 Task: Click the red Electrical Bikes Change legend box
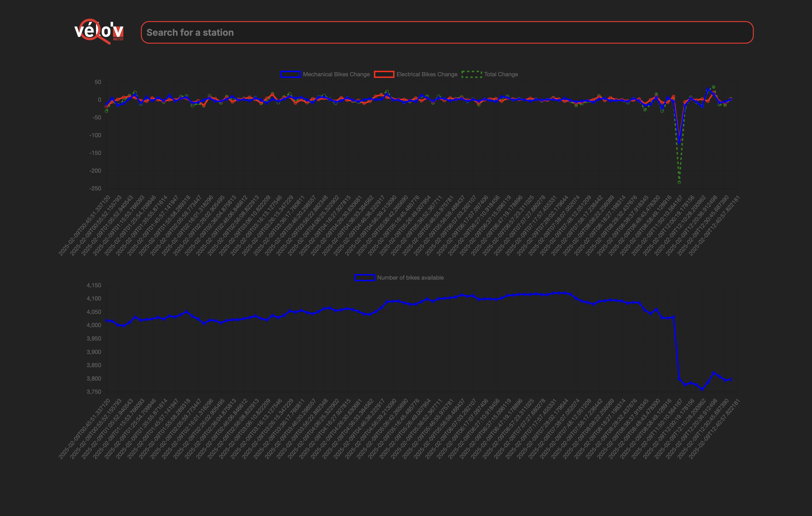tap(384, 75)
